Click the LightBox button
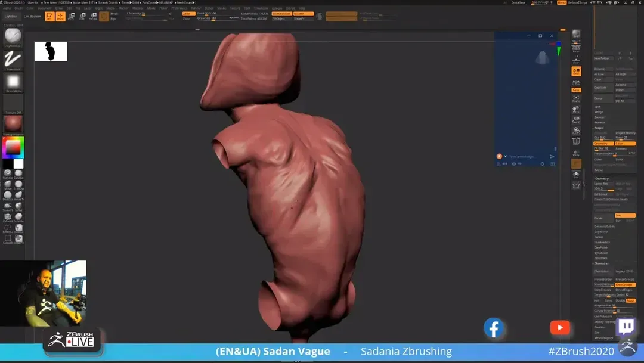The width and height of the screenshot is (644, 363). pyautogui.click(x=11, y=17)
